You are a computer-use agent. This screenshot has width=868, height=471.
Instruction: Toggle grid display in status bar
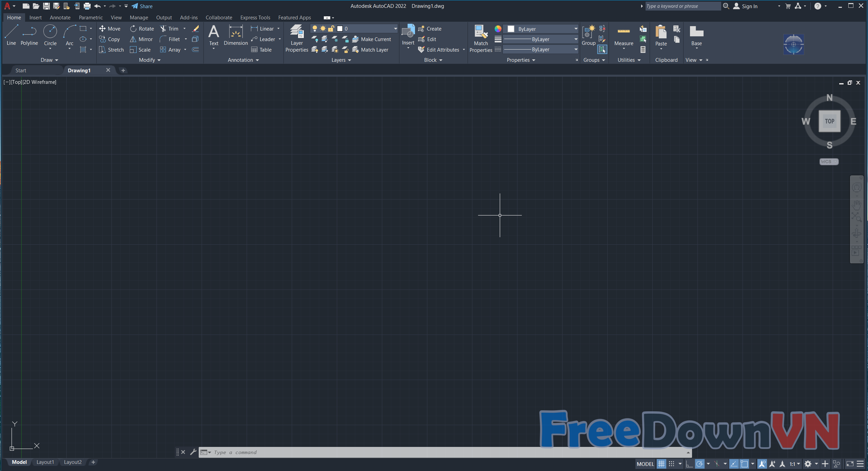(x=661, y=464)
